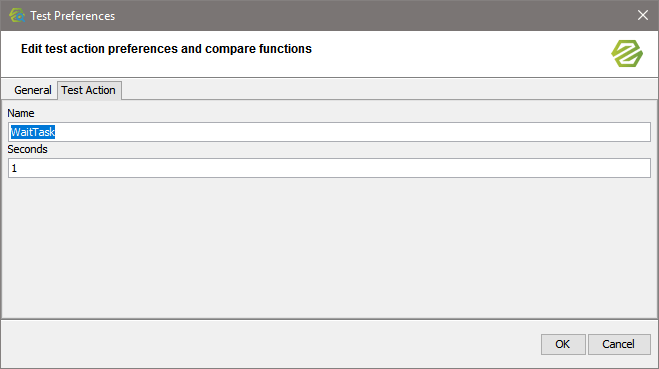
Task: Click into the Seconds input field
Action: click(329, 168)
